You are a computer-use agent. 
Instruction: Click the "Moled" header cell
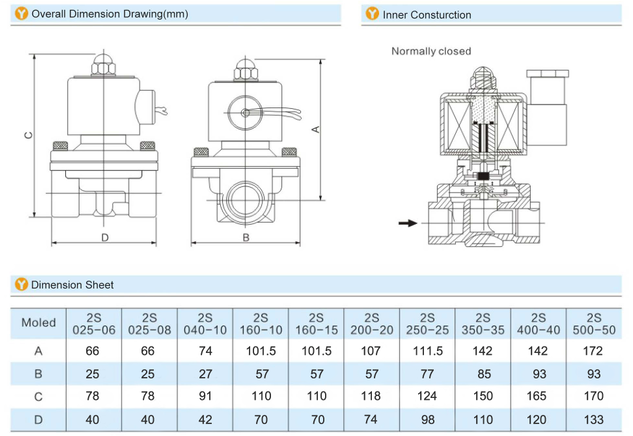click(38, 323)
